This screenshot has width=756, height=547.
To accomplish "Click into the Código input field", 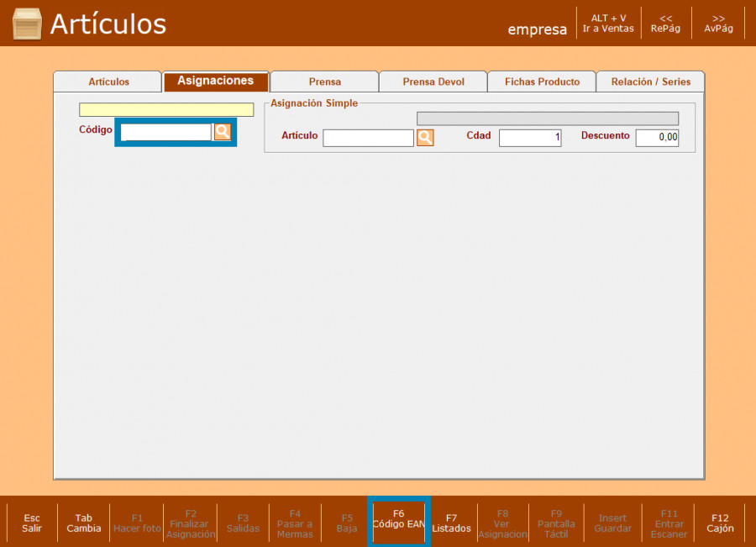I will tap(165, 132).
